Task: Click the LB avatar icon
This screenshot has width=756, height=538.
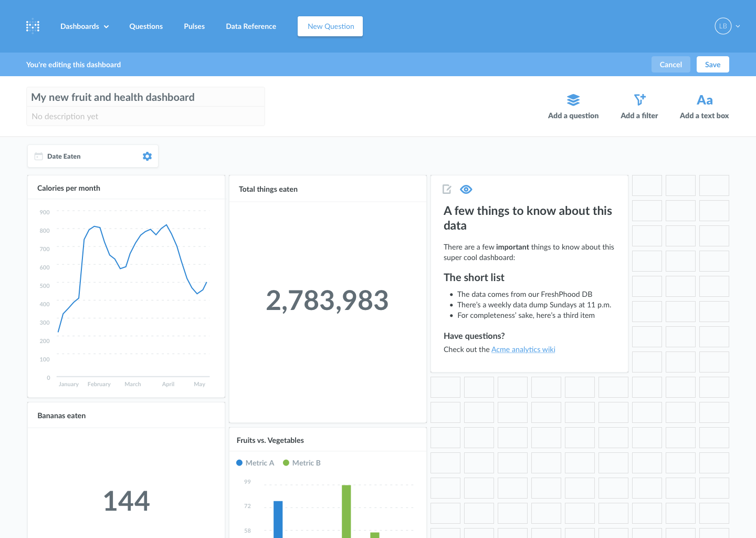Action: pyautogui.click(x=722, y=26)
